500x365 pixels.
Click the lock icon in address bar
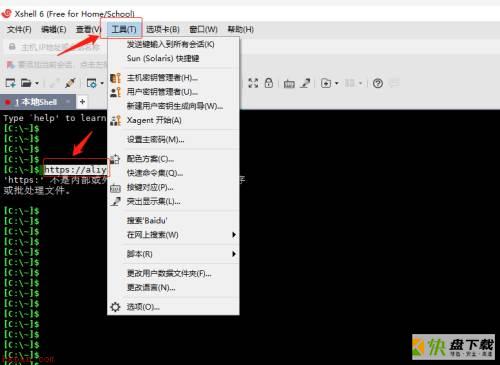click(x=12, y=47)
